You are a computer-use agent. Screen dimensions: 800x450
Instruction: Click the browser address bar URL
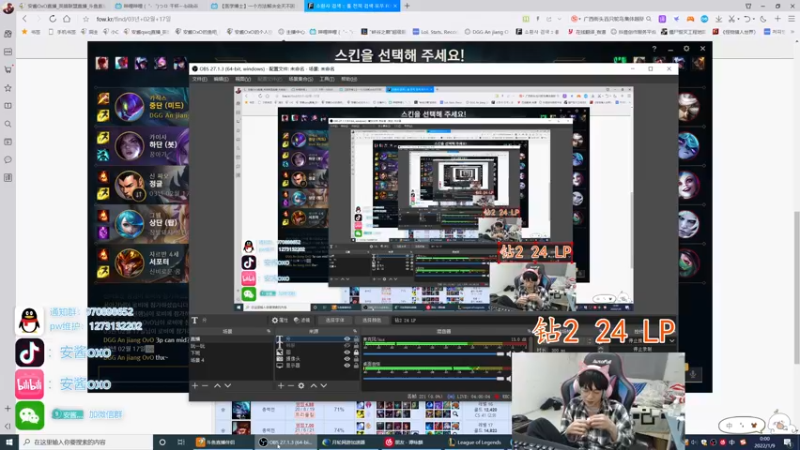tap(134, 19)
